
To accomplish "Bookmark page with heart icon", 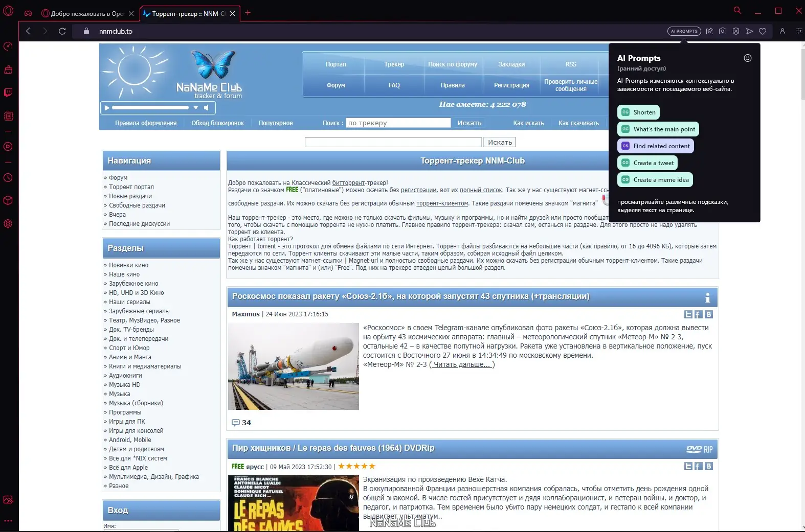I will click(763, 31).
